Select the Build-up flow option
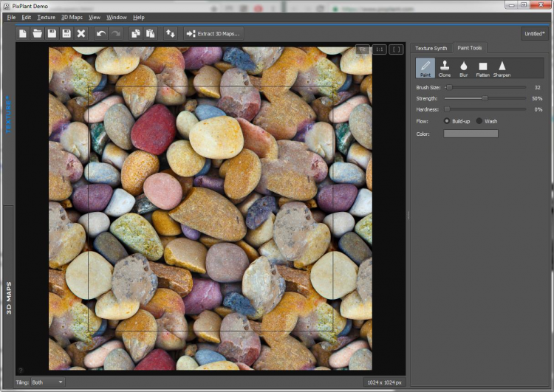 click(447, 120)
